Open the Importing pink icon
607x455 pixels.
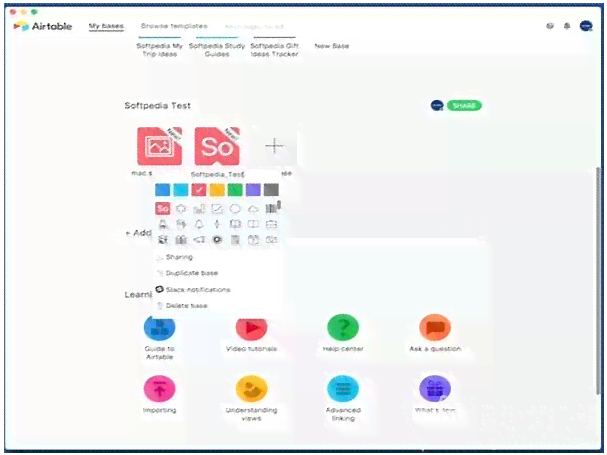[159, 389]
